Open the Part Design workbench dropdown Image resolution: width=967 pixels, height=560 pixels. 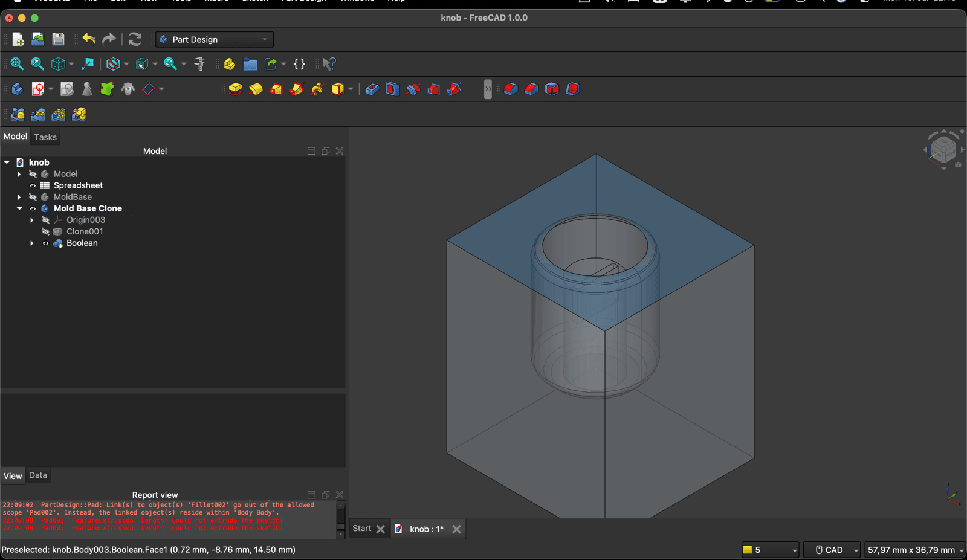point(215,39)
